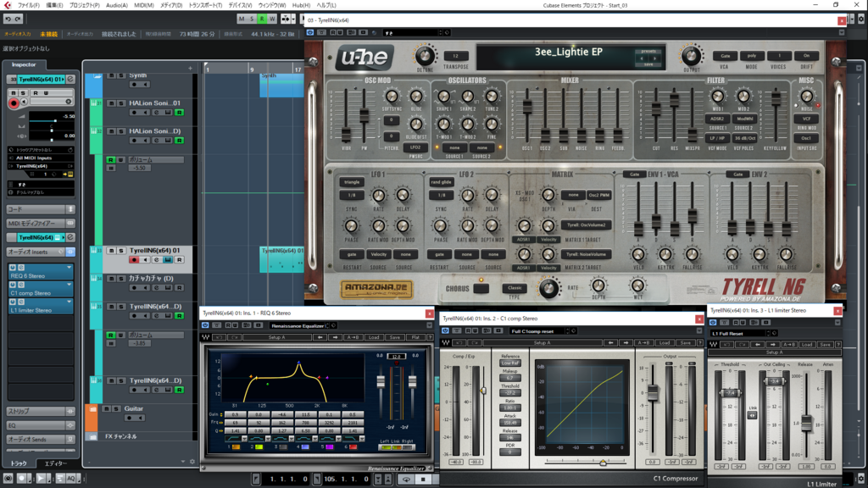Screen dimensions: 868x488
Task: Open the トランスポート(T) menu
Action: [x=205, y=5]
